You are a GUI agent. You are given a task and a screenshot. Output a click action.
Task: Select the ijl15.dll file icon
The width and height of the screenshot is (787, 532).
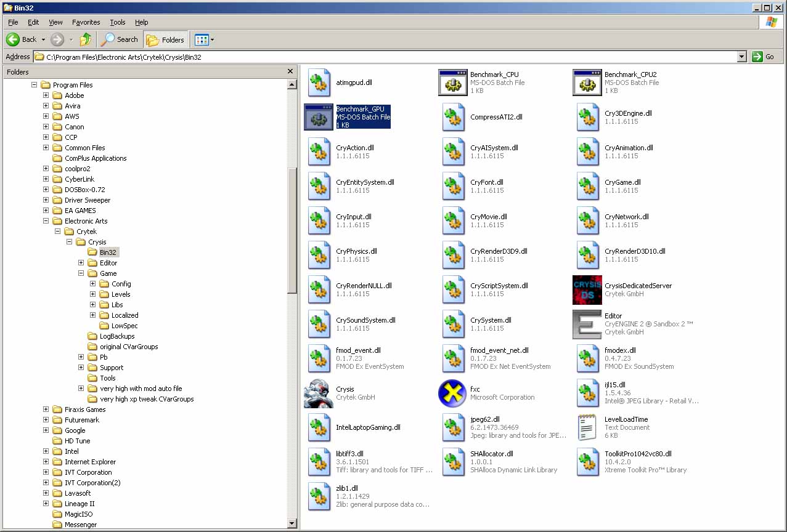[588, 393]
